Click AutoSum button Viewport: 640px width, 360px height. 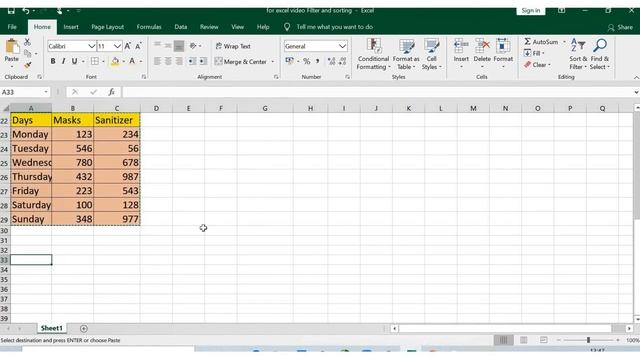point(541,42)
